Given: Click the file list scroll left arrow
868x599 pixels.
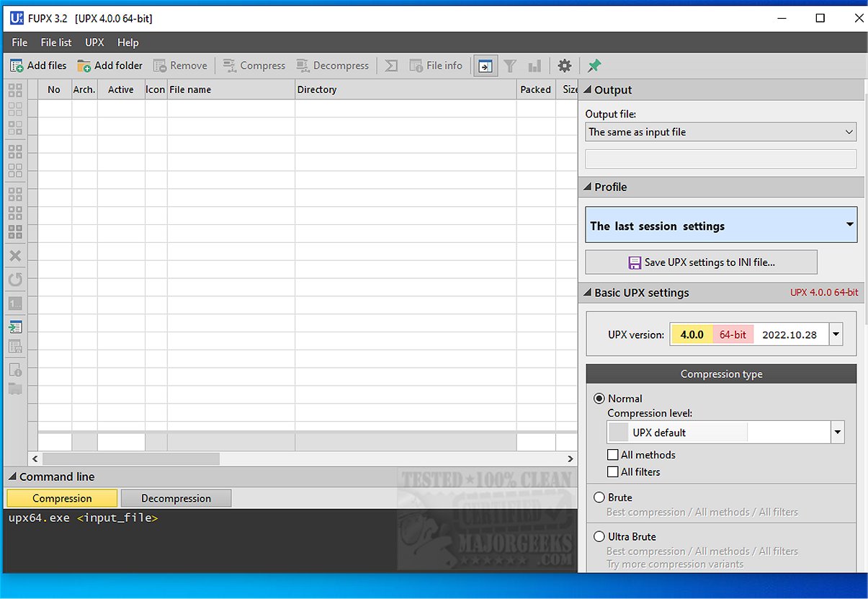Looking at the screenshot, I should (x=35, y=458).
